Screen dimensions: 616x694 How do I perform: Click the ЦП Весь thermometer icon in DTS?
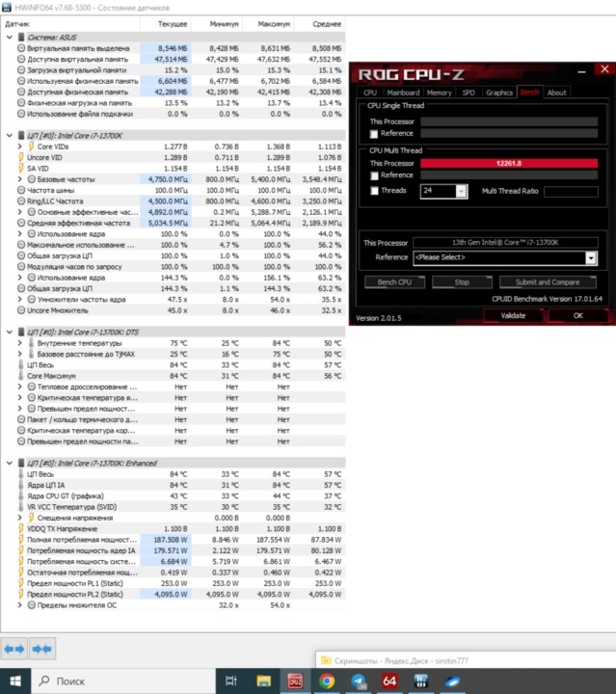[x=21, y=364]
